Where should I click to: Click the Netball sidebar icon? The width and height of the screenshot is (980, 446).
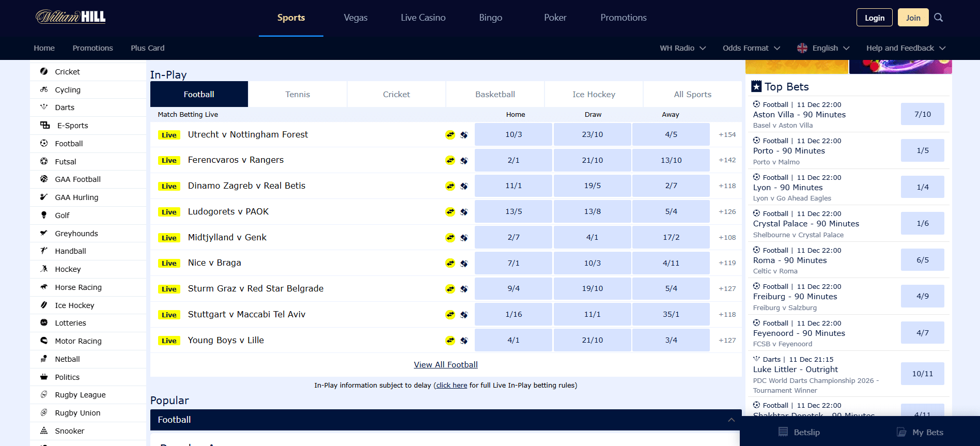(x=44, y=359)
